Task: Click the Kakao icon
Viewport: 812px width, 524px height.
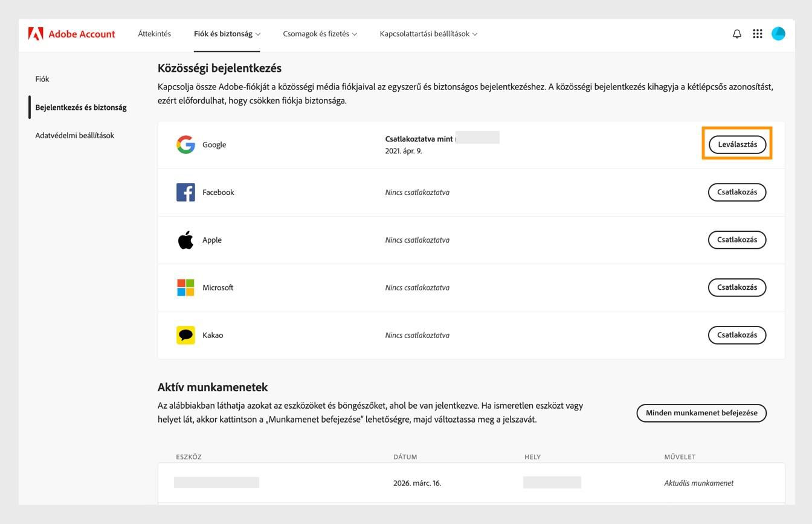Action: (x=186, y=334)
